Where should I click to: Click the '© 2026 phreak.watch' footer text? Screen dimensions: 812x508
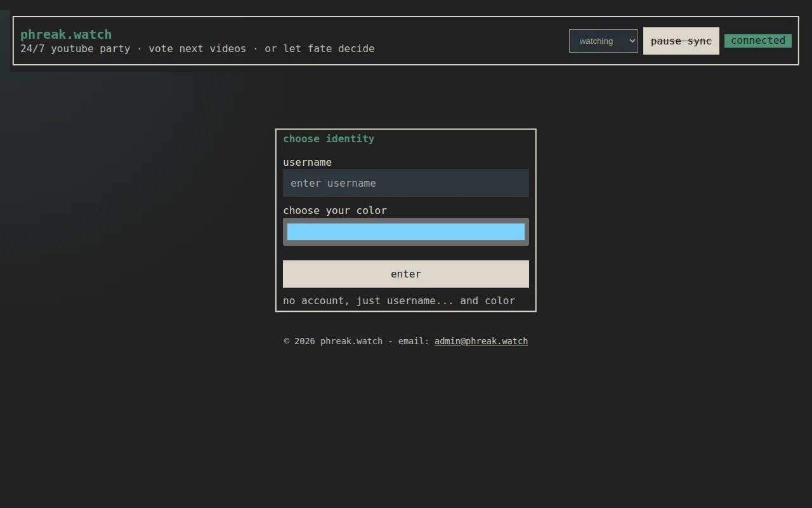pyautogui.click(x=333, y=341)
